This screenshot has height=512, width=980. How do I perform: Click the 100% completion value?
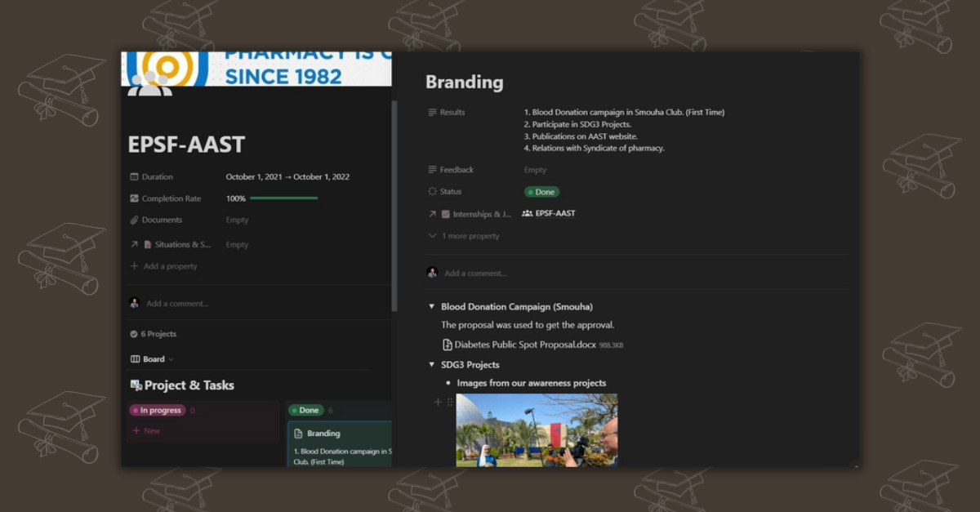236,198
